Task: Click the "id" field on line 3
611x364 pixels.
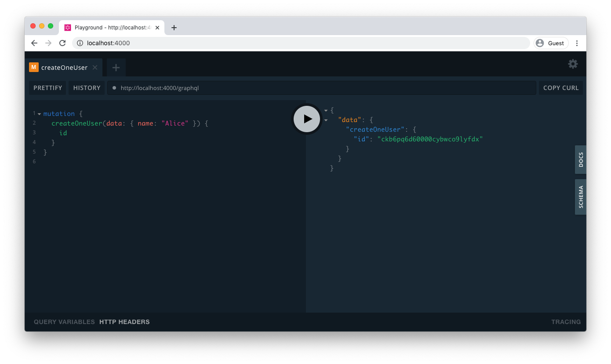Action: pos(63,133)
